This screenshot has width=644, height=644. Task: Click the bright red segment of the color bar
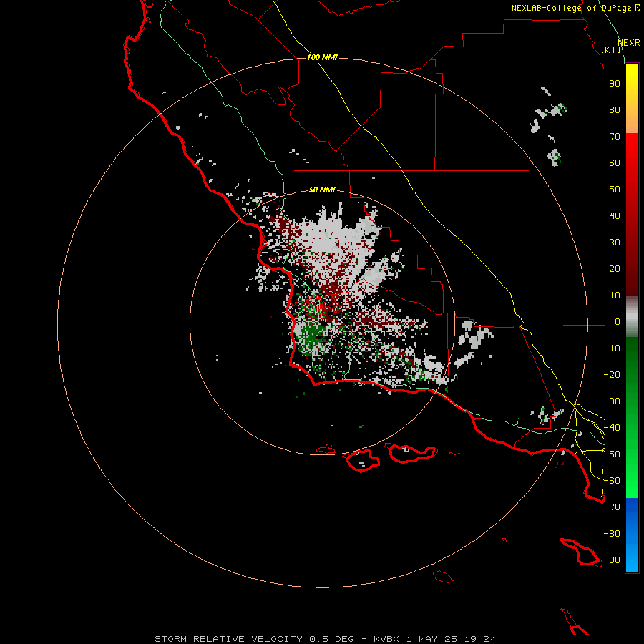pos(632,215)
